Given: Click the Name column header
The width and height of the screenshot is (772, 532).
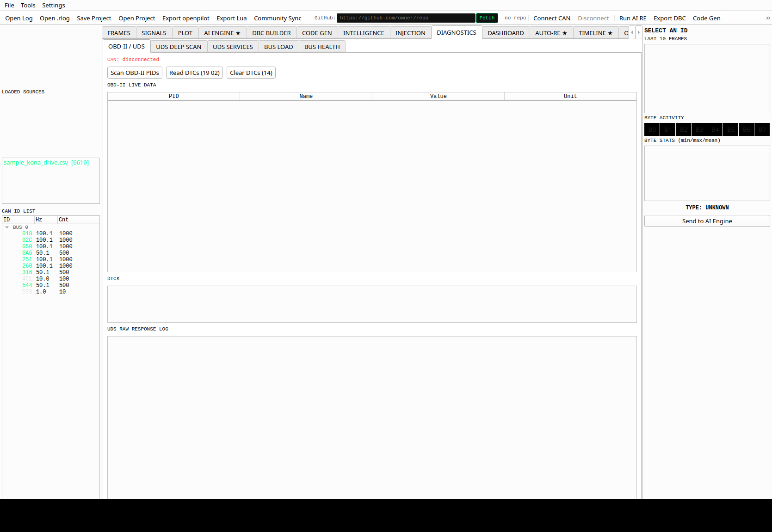Looking at the screenshot, I should pyautogui.click(x=306, y=96).
